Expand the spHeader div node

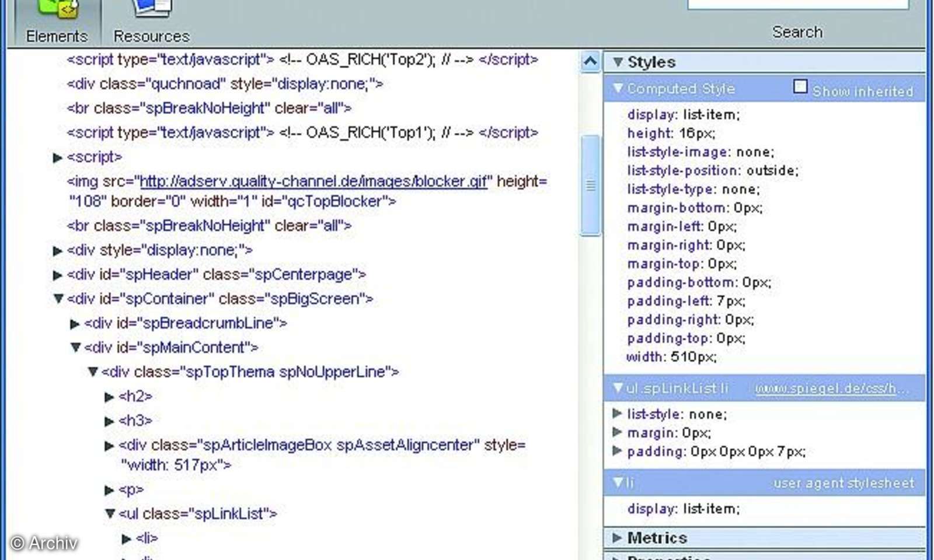(57, 274)
